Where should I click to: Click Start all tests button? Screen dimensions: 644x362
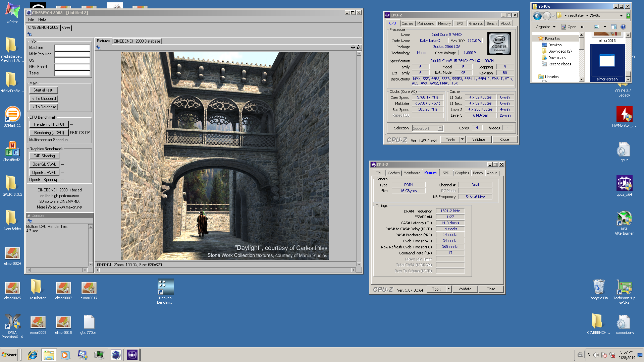44,90
